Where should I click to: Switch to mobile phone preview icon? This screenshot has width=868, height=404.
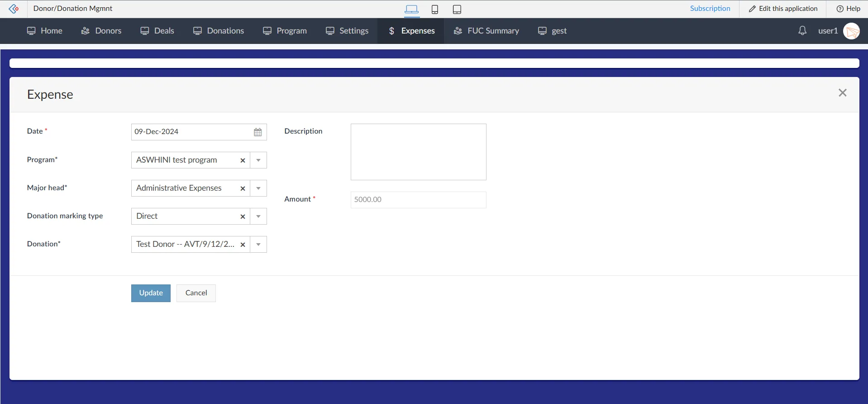tap(435, 9)
